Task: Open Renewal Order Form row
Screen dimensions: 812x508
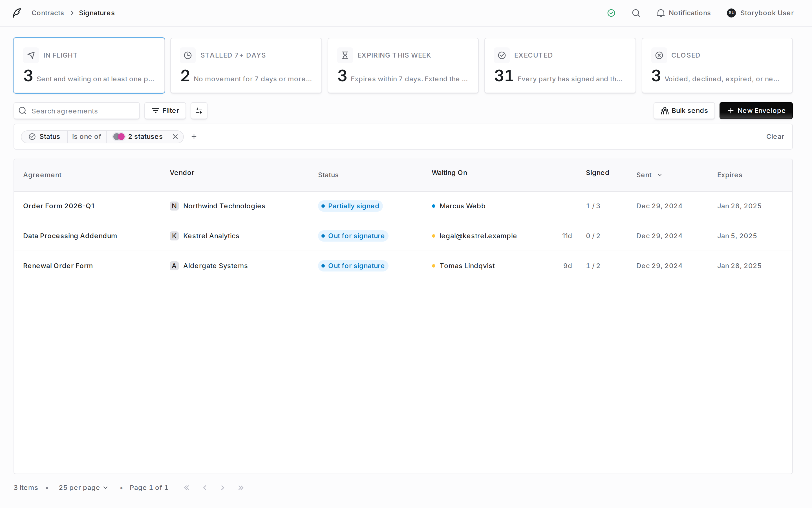Action: [x=403, y=266]
